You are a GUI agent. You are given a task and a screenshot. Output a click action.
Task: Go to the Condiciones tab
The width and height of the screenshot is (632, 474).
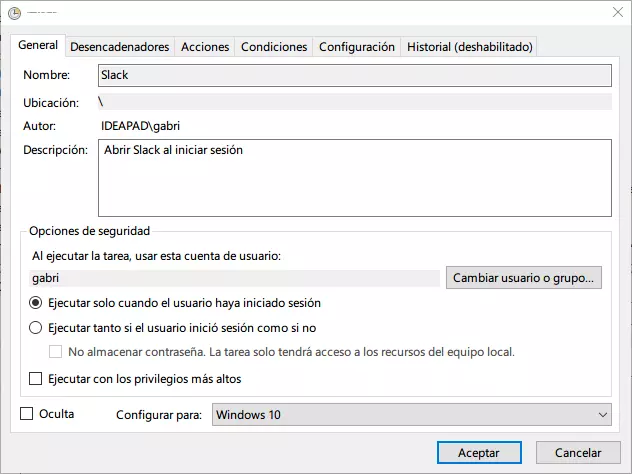[x=274, y=47]
